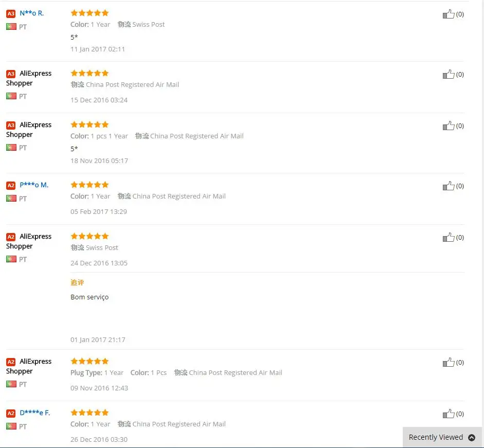Image resolution: width=484 pixels, height=448 pixels.
Task: Like the 09 Nov 2016 review
Action: point(449,362)
